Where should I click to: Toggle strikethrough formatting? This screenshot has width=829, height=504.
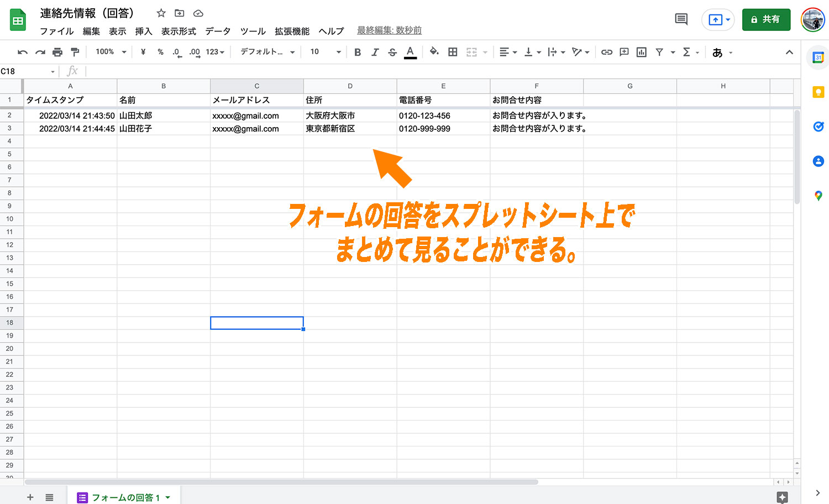tap(392, 52)
